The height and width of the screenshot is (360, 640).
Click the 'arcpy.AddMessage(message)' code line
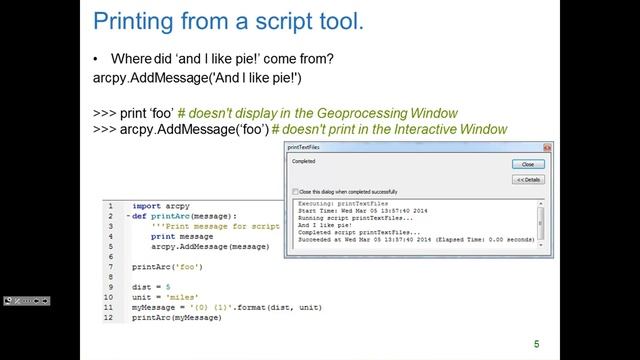210,247
